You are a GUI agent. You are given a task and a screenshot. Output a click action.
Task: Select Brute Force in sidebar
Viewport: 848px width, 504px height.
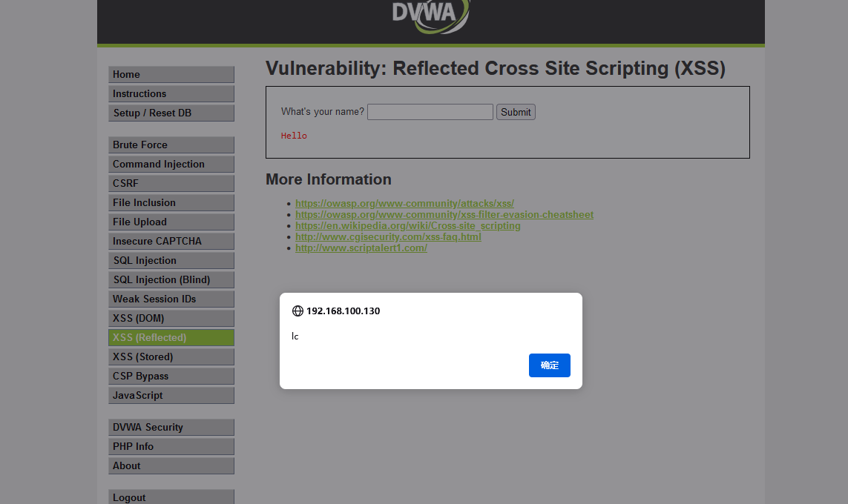point(171,145)
